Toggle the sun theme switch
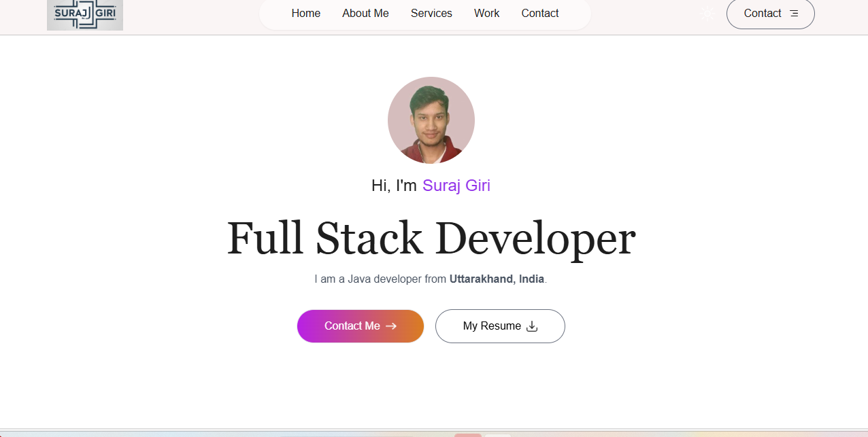Image resolution: width=868 pixels, height=437 pixels. click(707, 14)
